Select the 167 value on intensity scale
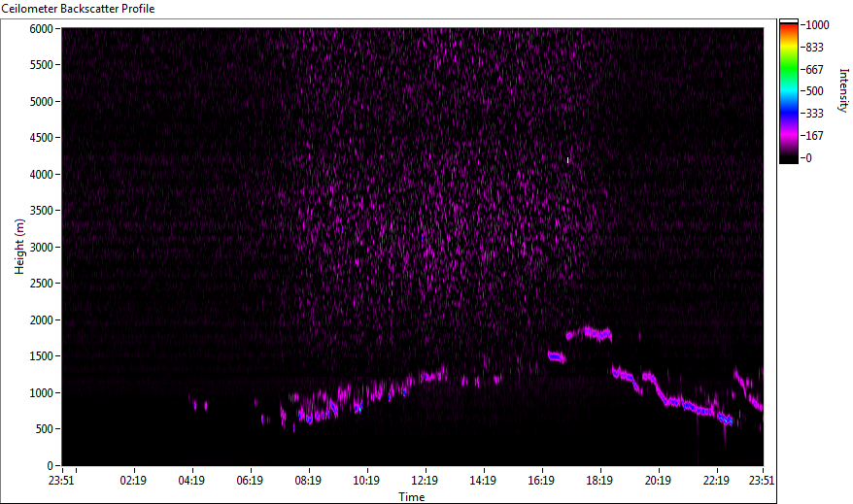The image size is (853, 504). pos(814,136)
